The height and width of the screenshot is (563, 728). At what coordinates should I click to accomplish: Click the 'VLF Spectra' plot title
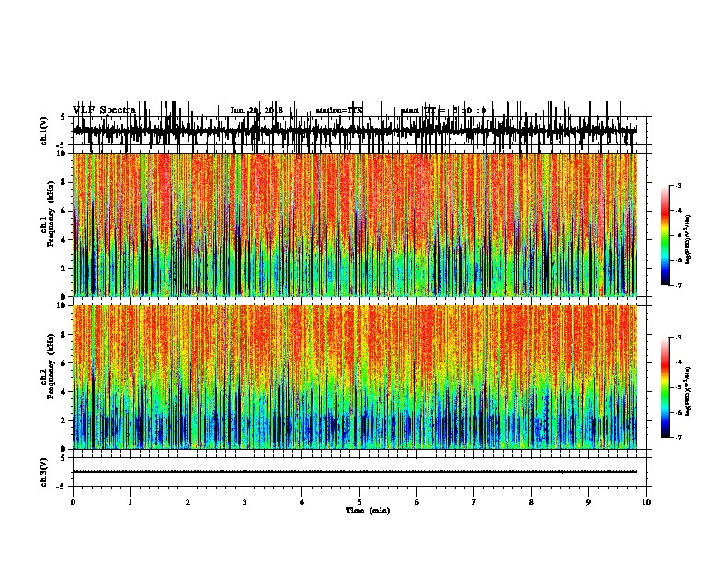coord(104,110)
